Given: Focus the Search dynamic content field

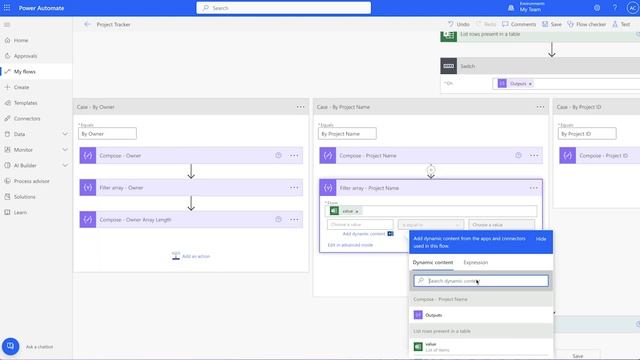Looking at the screenshot, I should 481,281.
